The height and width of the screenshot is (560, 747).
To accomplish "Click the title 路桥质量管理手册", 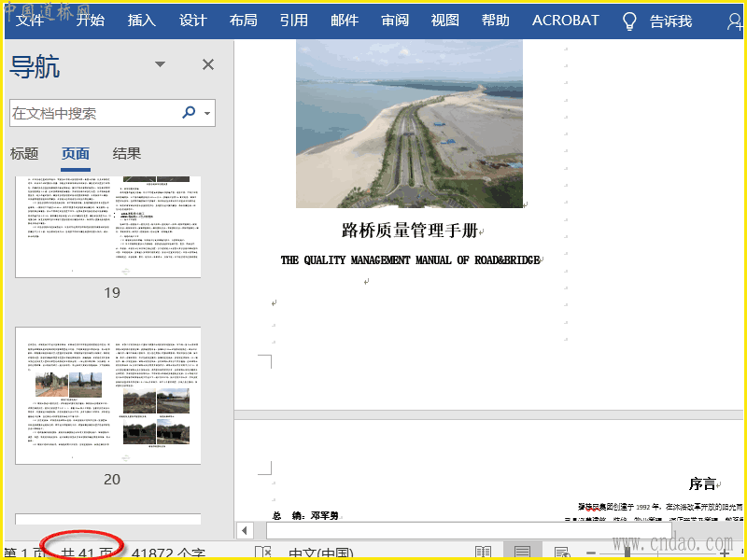I will coord(410,231).
